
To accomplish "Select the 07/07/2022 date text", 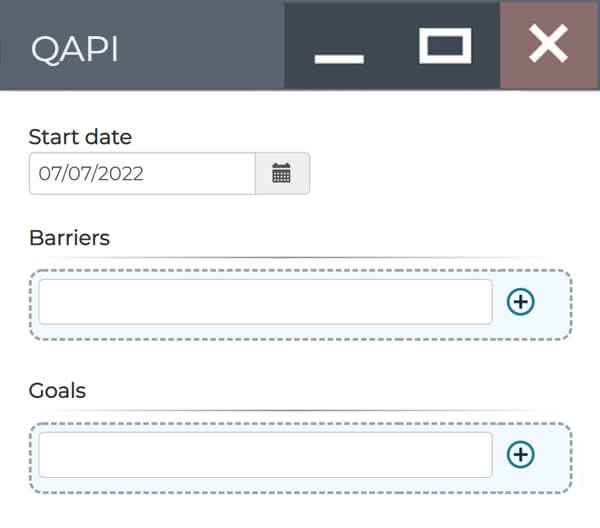I will pos(91,173).
